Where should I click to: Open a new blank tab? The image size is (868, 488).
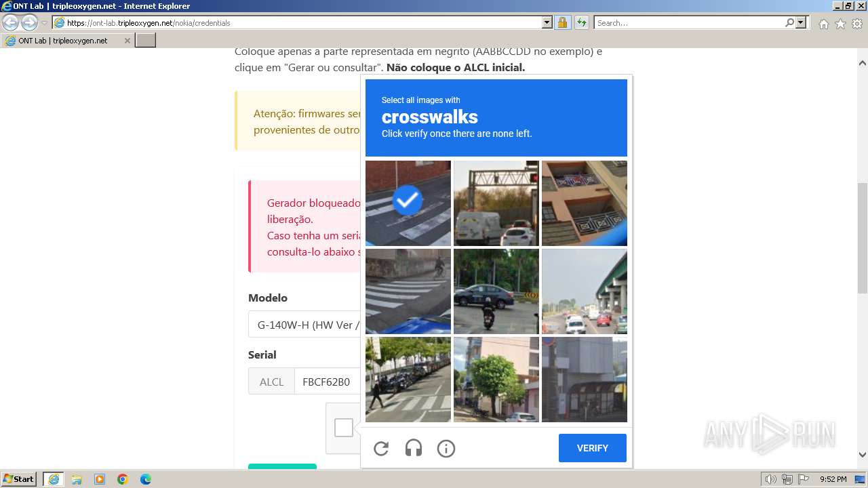146,41
